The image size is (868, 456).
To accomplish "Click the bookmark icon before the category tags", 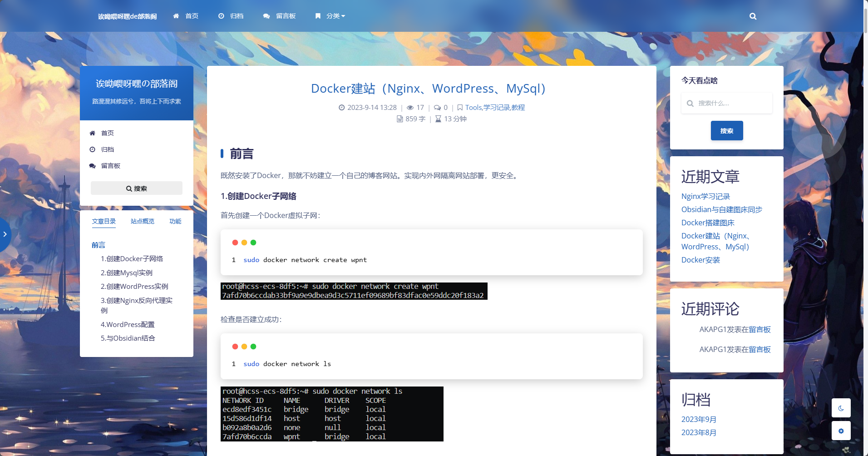I will click(460, 108).
